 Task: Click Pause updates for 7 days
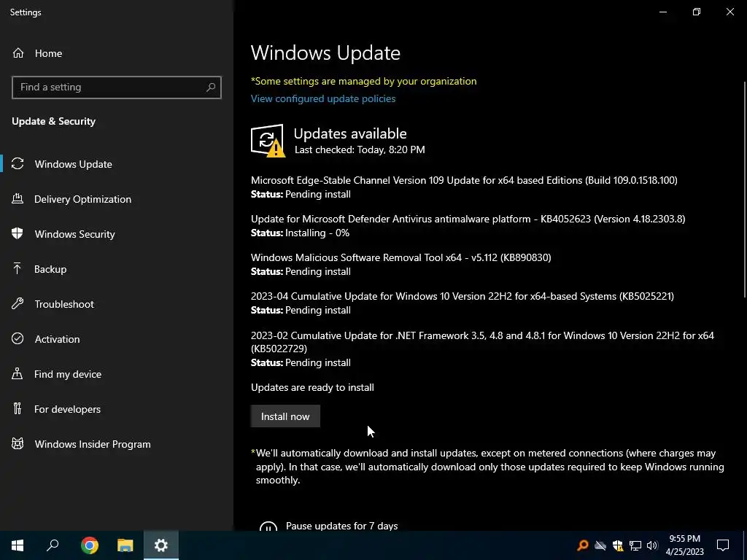click(341, 526)
